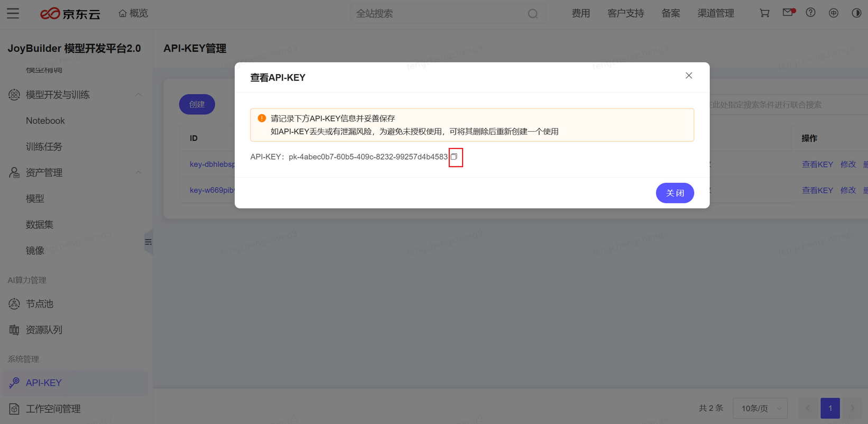Click the ID column header
This screenshot has height=424, width=868.
click(x=194, y=139)
